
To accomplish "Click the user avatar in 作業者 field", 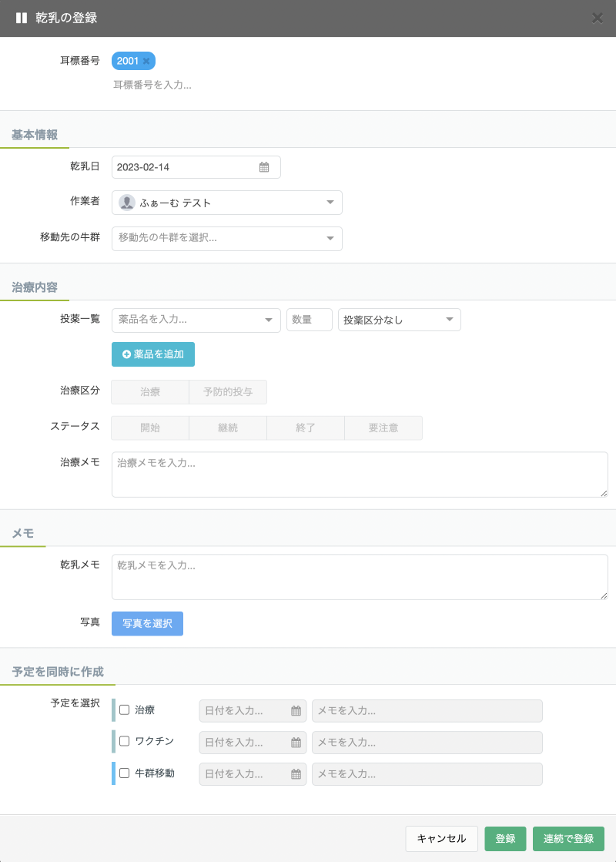I will click(x=127, y=203).
